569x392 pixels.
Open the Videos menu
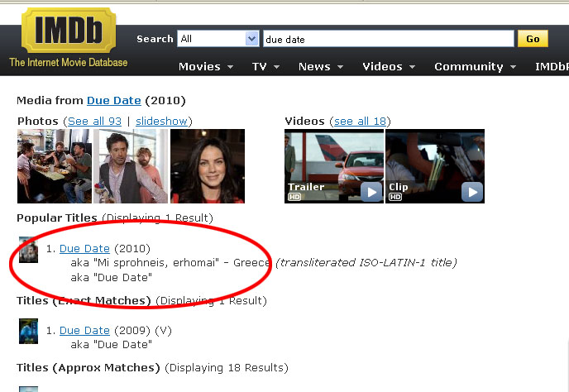point(389,66)
